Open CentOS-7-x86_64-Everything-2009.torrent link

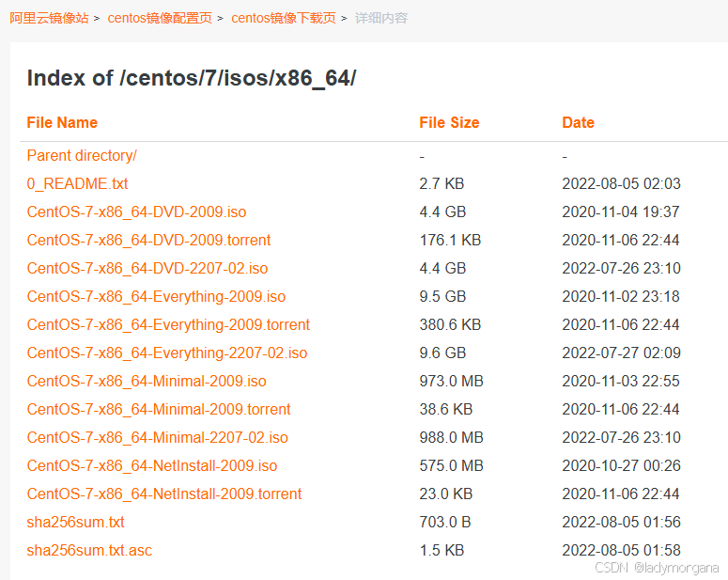click(x=168, y=325)
